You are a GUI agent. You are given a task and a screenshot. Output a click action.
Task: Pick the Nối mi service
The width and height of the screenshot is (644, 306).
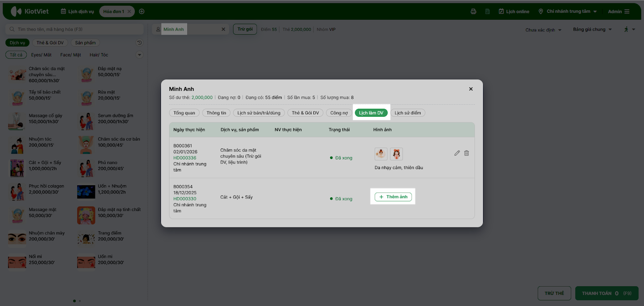pos(38,263)
